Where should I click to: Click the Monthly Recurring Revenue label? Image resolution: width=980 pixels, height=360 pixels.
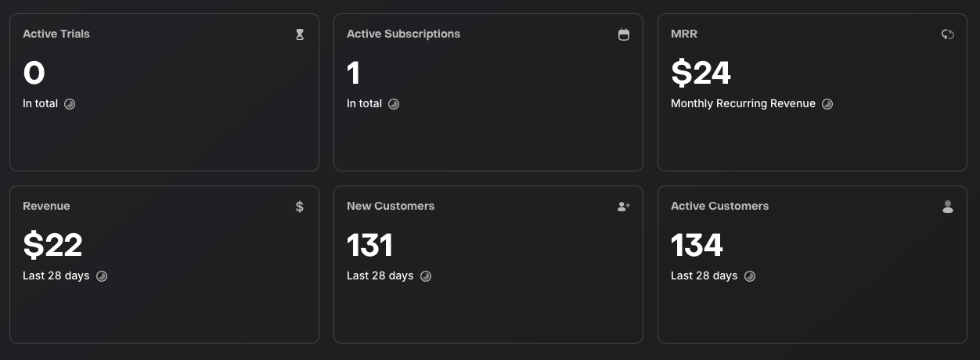(743, 103)
